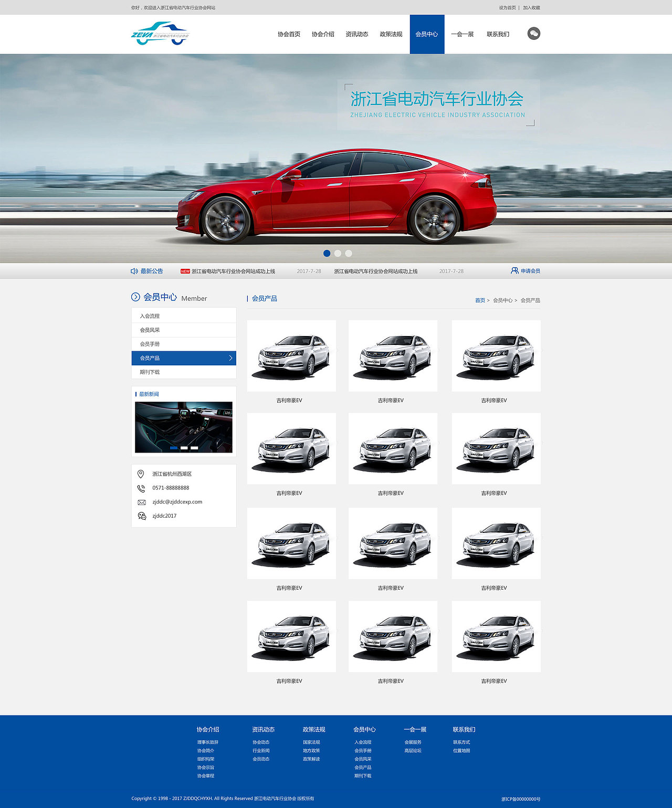Click the 最新公告 label
The width and height of the screenshot is (672, 808).
coord(152,271)
